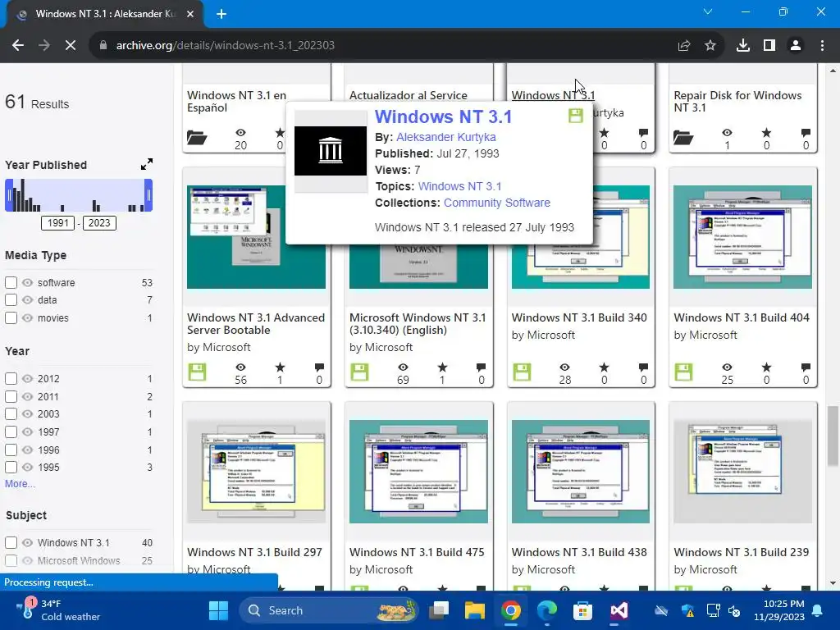Stop loading the page
This screenshot has width=840, height=630.
pyautogui.click(x=71, y=46)
